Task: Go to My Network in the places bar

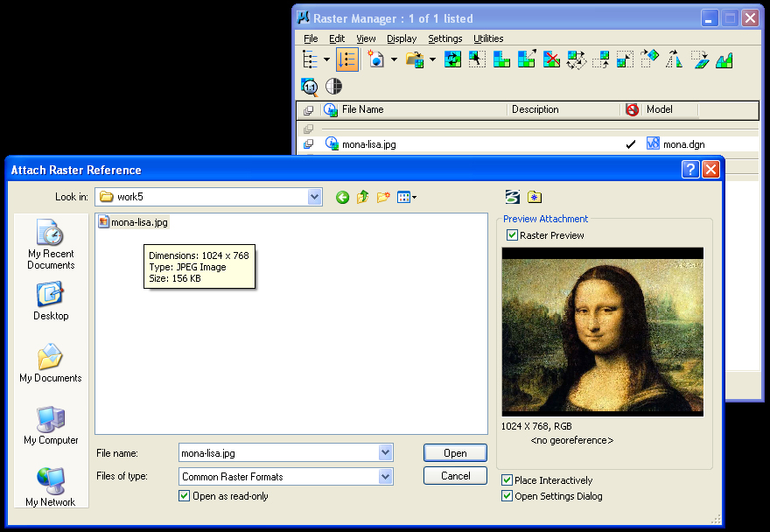Action: pos(51,487)
